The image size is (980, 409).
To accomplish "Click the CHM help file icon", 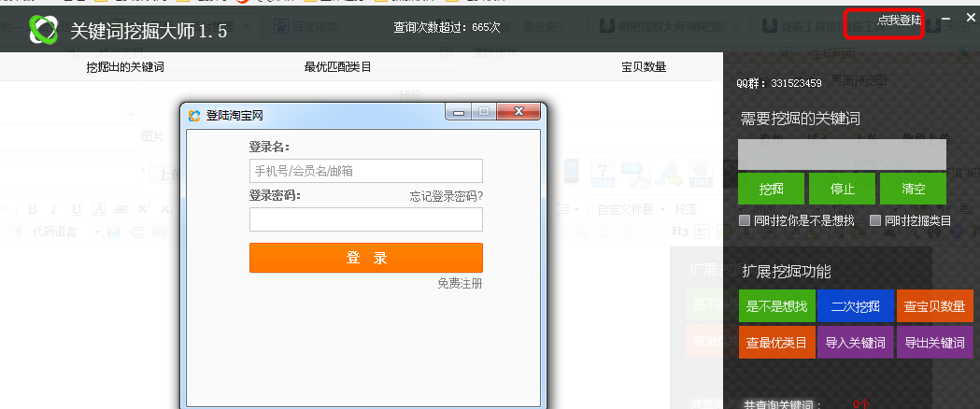I will point(604,174).
